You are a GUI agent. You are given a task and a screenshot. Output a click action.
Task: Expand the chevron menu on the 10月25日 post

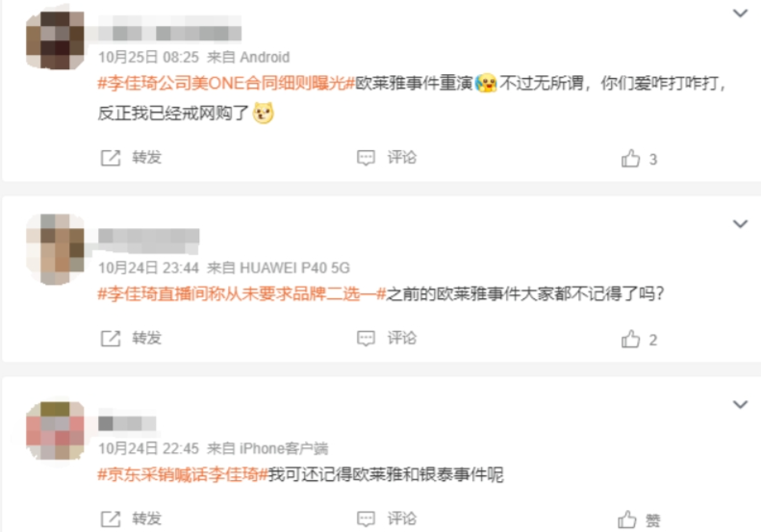pyautogui.click(x=740, y=13)
